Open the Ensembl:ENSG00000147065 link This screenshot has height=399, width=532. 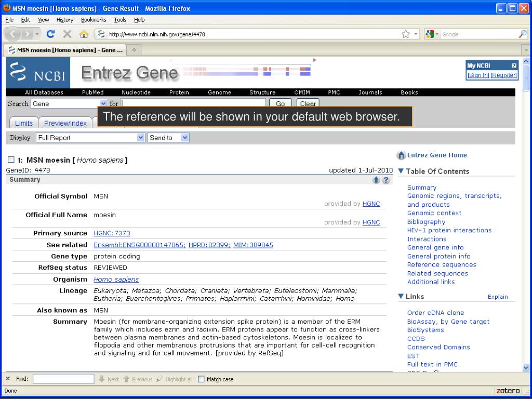140,245
